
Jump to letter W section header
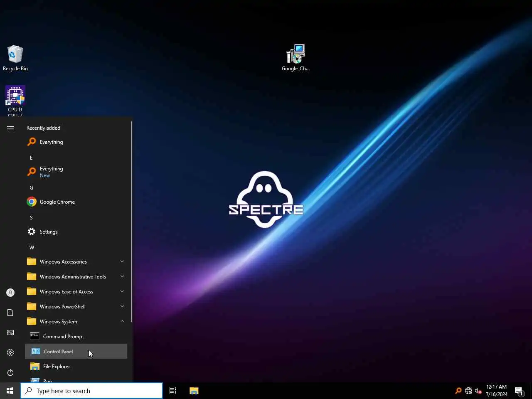32,248
